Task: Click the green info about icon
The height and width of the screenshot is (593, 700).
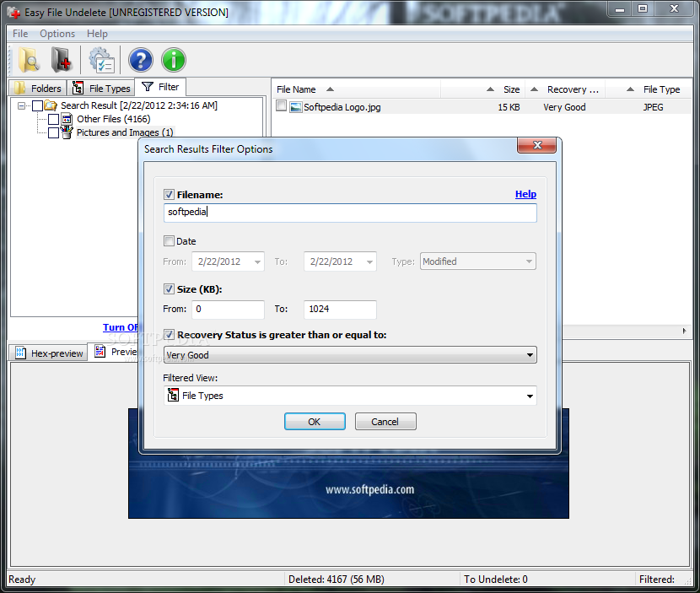Action: coord(174,60)
